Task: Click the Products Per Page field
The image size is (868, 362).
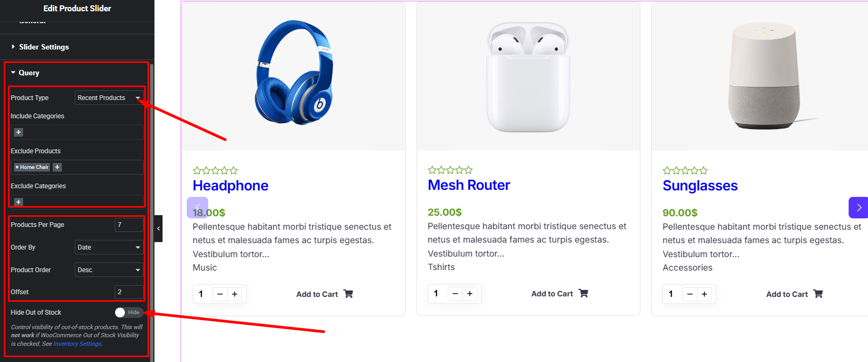Action: pos(129,225)
